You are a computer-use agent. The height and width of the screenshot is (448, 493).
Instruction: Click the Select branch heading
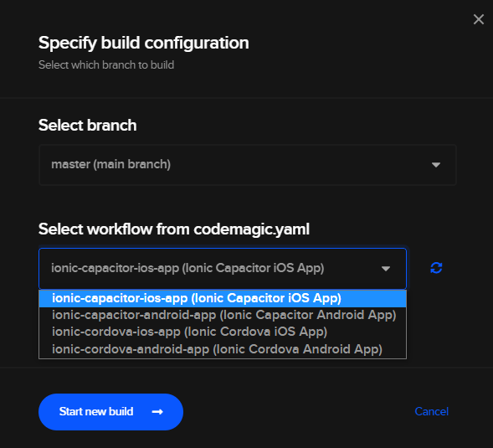pyautogui.click(x=87, y=126)
